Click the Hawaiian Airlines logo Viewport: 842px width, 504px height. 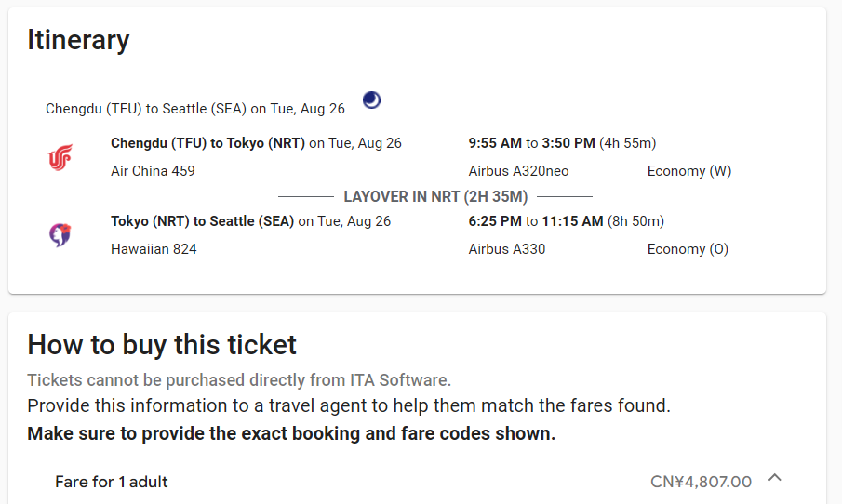pyautogui.click(x=60, y=235)
